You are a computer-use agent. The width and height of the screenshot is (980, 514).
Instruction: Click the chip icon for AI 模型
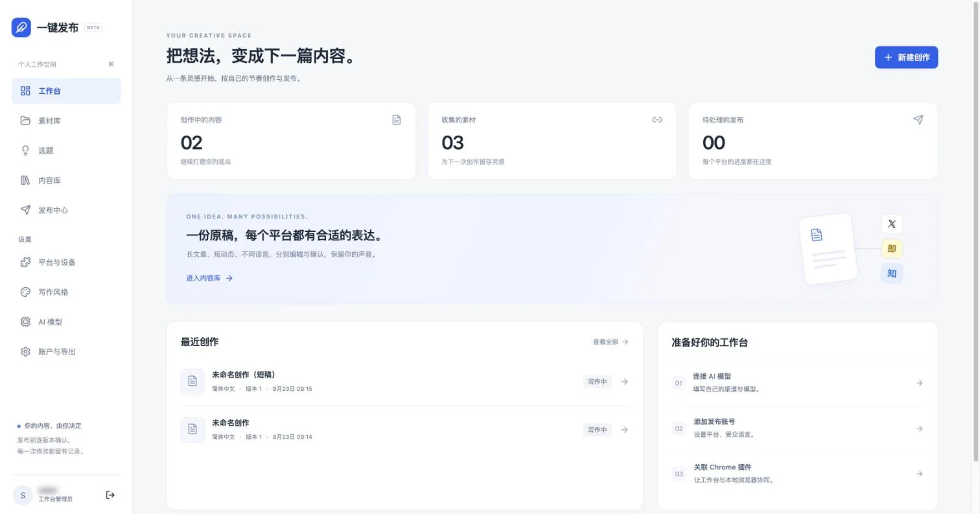25,321
